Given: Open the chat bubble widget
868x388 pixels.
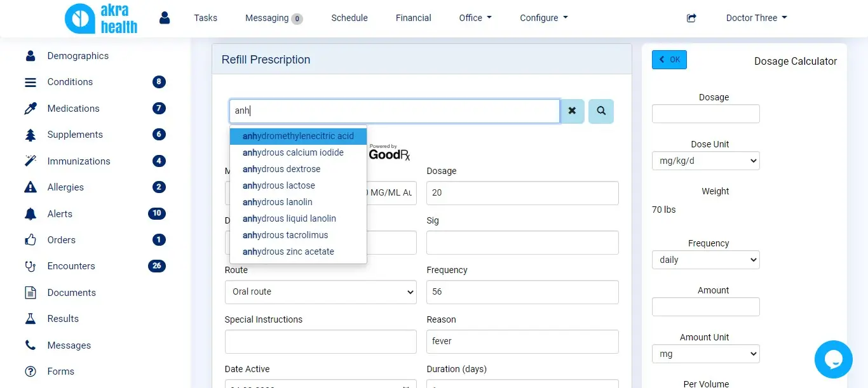Looking at the screenshot, I should [833, 359].
